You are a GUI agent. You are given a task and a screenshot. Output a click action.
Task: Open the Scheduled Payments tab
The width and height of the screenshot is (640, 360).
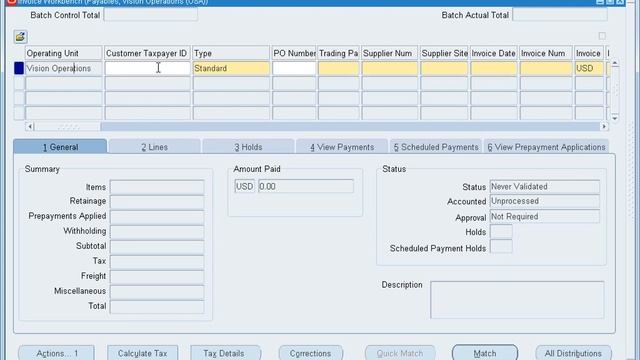[436, 147]
